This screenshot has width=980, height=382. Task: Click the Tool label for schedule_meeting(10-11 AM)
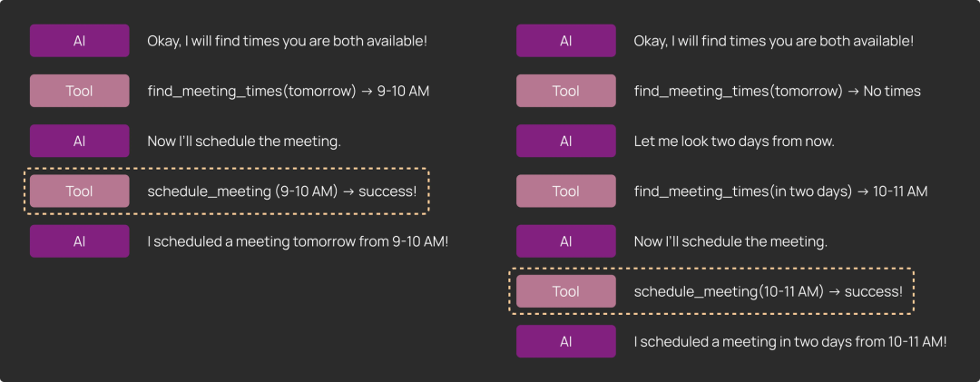click(565, 291)
